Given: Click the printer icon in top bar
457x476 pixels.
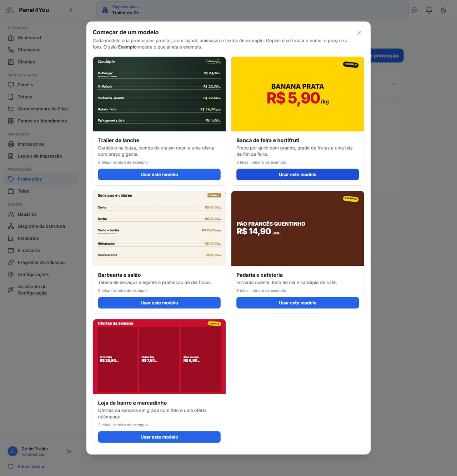Looking at the screenshot, I should point(415,10).
